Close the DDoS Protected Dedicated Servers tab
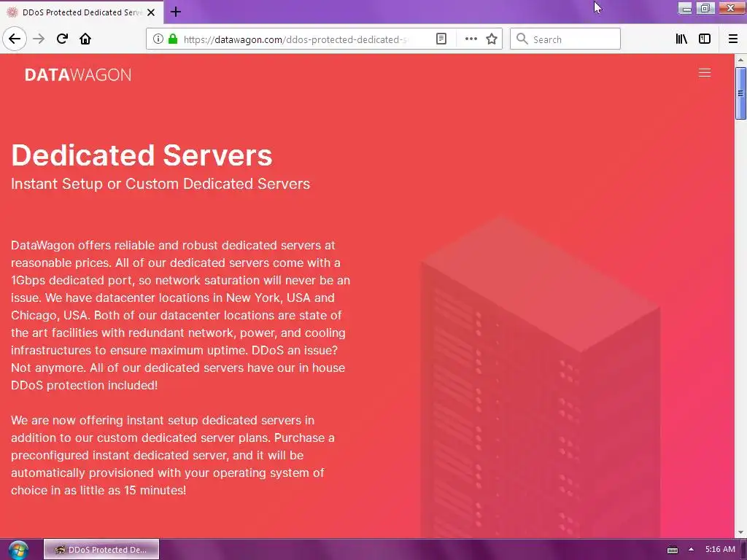This screenshot has height=560, width=747. tap(151, 12)
